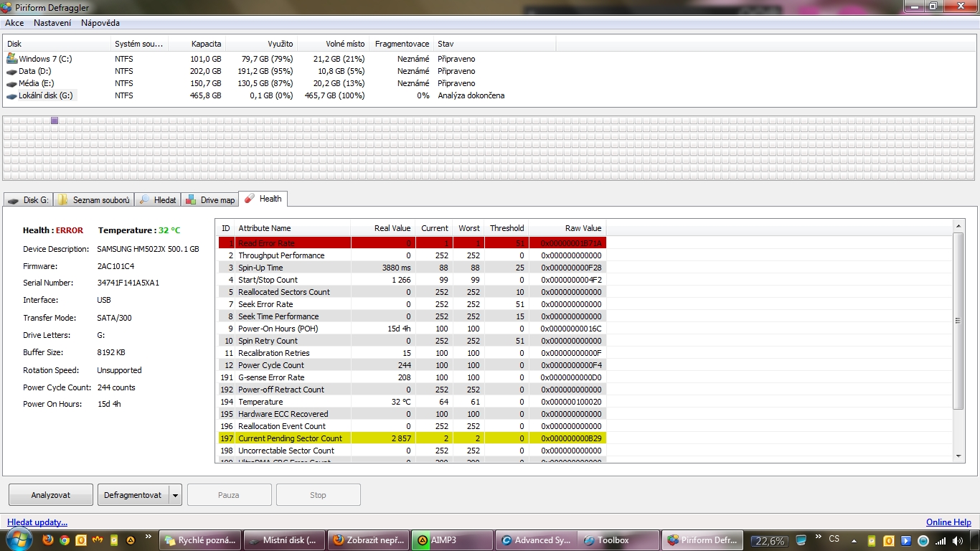980x551 pixels.
Task: Select the Hardware ECC Recovered row
Action: (413, 414)
